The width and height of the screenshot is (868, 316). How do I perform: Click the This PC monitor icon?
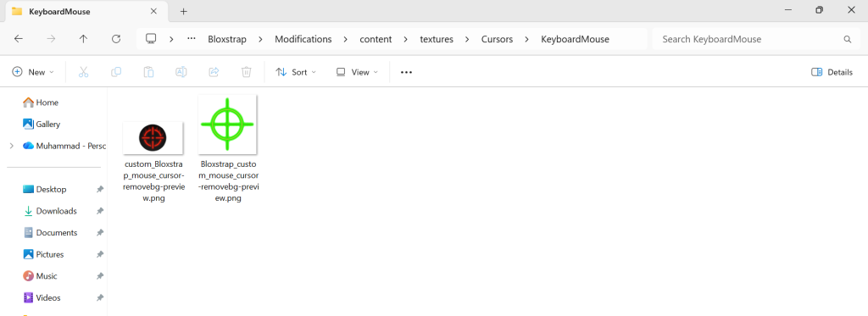pyautogui.click(x=151, y=39)
